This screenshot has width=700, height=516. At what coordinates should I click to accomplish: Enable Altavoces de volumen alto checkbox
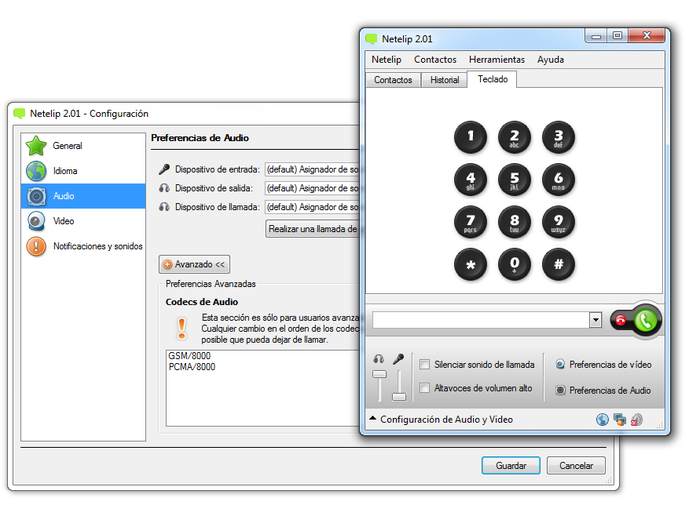click(425, 387)
